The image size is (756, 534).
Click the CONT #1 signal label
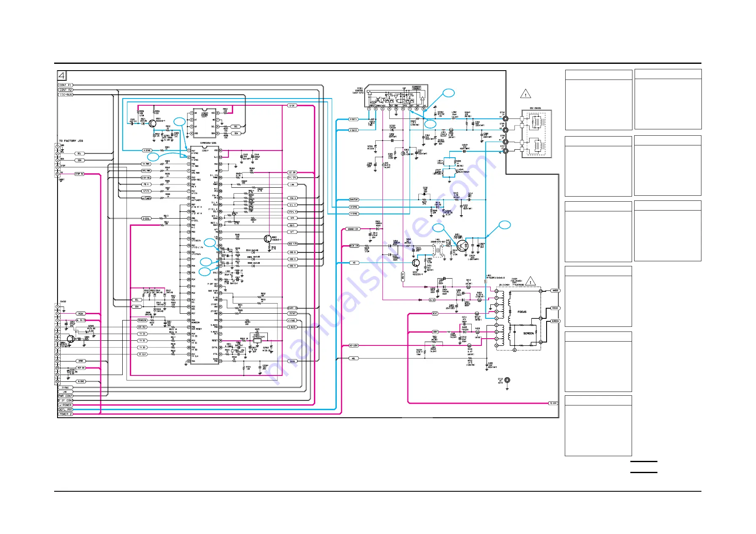click(x=66, y=85)
